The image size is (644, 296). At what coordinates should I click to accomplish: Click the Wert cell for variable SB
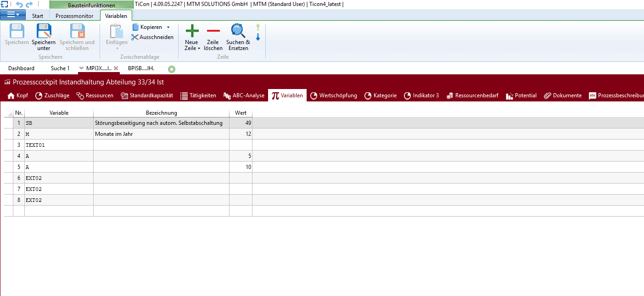coord(241,123)
